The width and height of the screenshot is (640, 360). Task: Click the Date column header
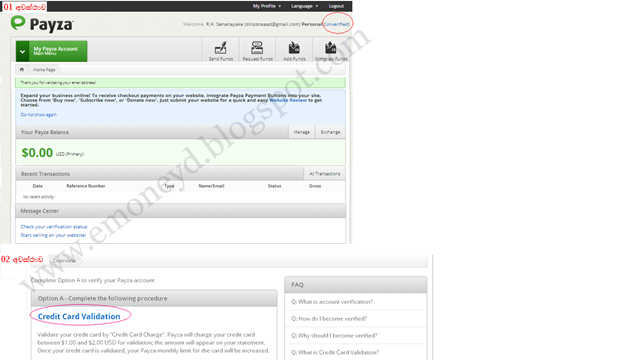(38, 186)
